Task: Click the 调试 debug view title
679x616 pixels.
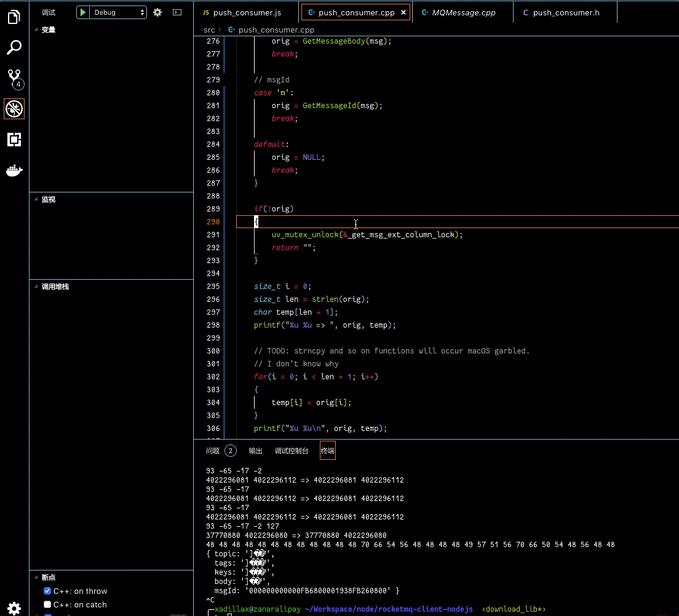Action: (49, 12)
